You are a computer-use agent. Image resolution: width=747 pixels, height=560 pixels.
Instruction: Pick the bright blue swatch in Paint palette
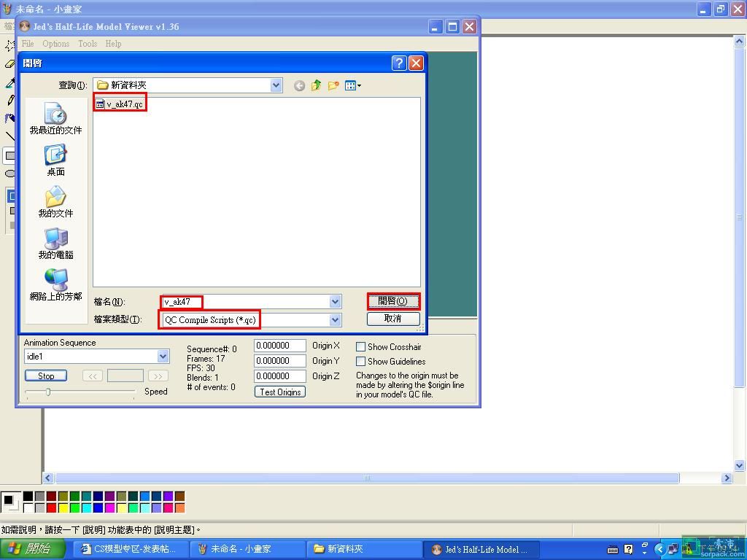pyautogui.click(x=98, y=508)
